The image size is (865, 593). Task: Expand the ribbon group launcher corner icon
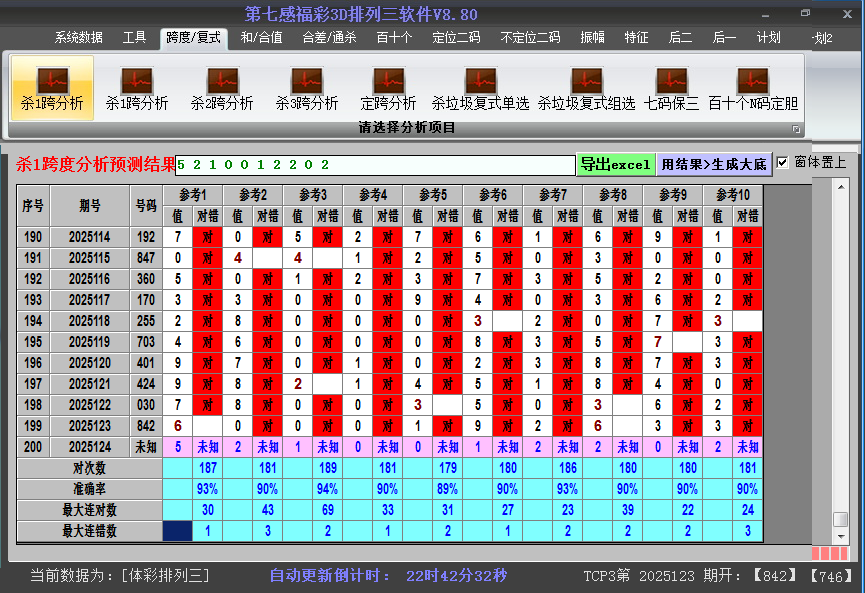(796, 129)
